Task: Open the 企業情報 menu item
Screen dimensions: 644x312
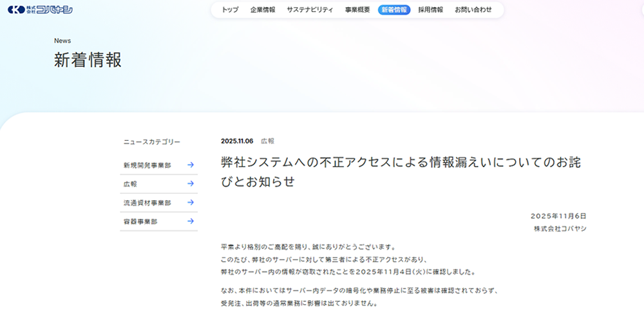Action: point(263,10)
